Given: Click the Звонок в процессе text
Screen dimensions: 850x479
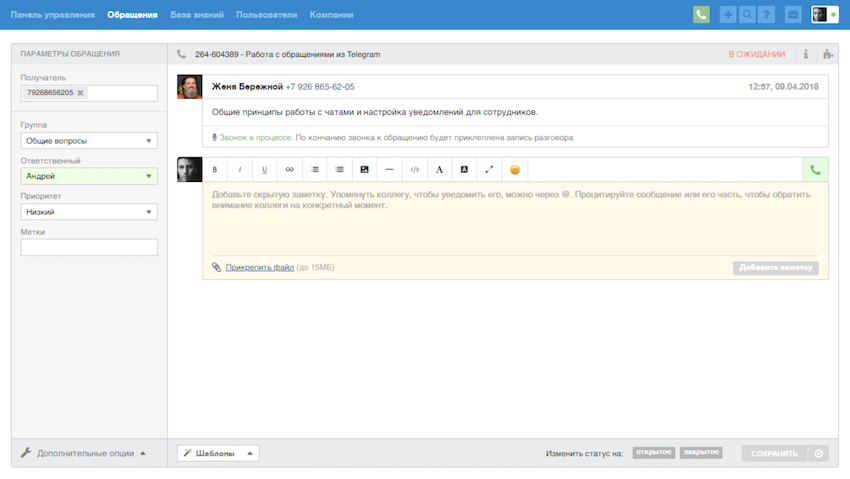Looking at the screenshot, I should [x=256, y=138].
